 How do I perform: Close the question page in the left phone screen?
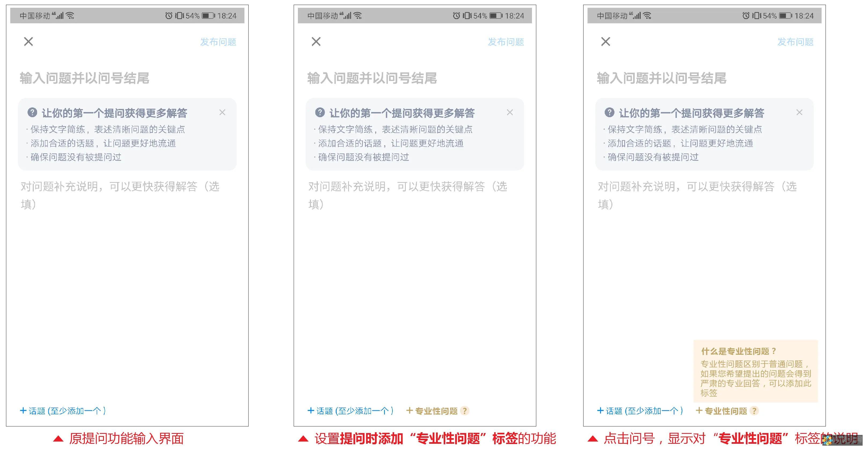(x=29, y=42)
